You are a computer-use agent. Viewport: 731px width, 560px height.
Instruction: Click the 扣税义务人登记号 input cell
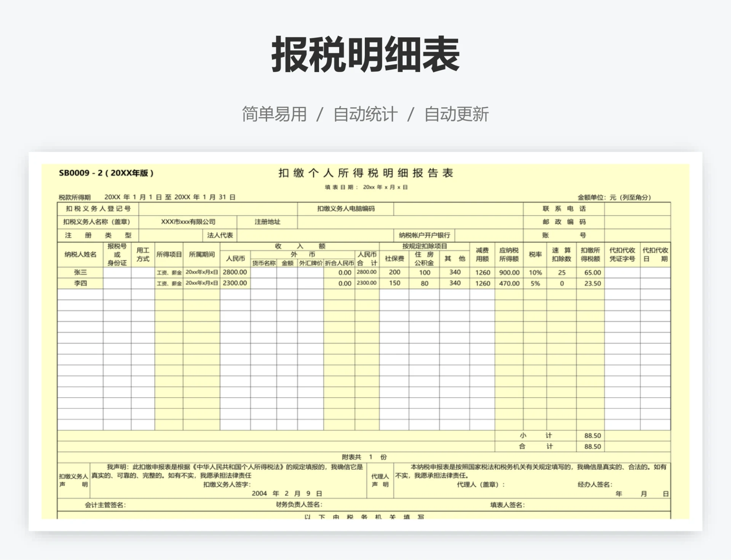point(217,209)
